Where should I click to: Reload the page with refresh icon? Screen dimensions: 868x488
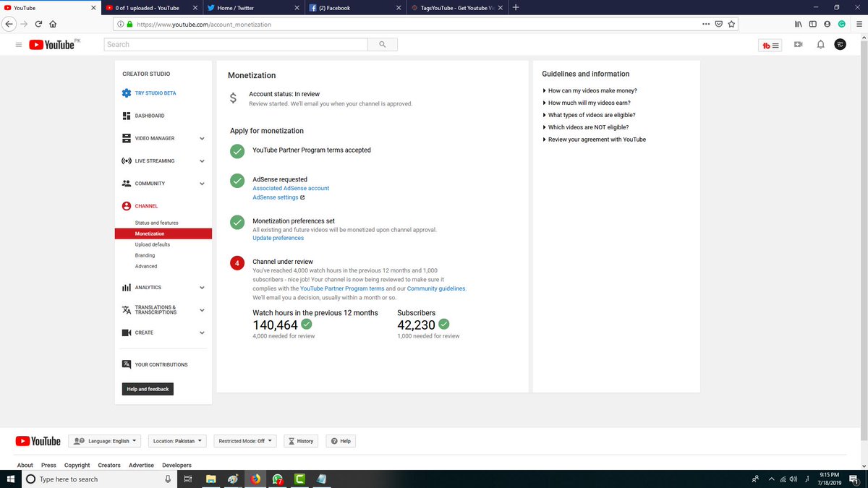[38, 23]
